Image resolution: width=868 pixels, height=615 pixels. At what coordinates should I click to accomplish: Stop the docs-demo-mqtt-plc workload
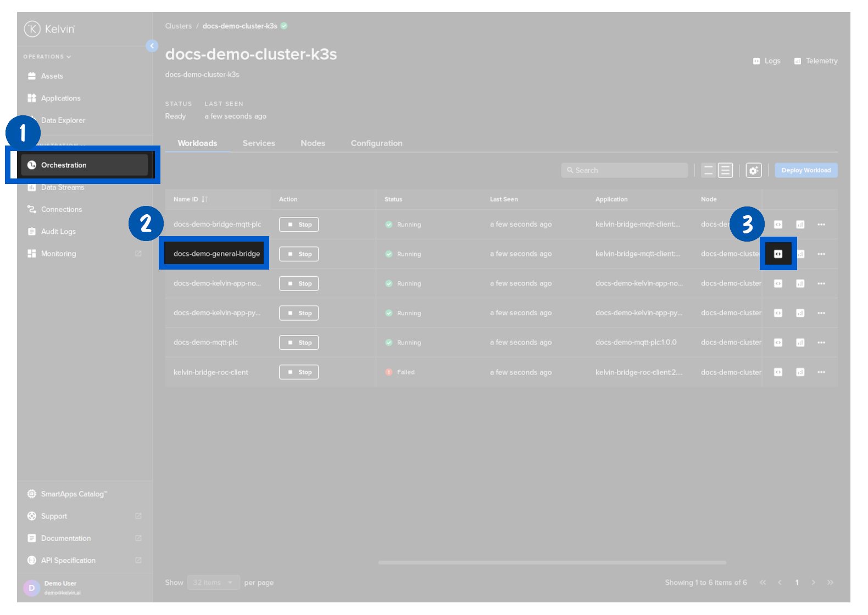299,343
